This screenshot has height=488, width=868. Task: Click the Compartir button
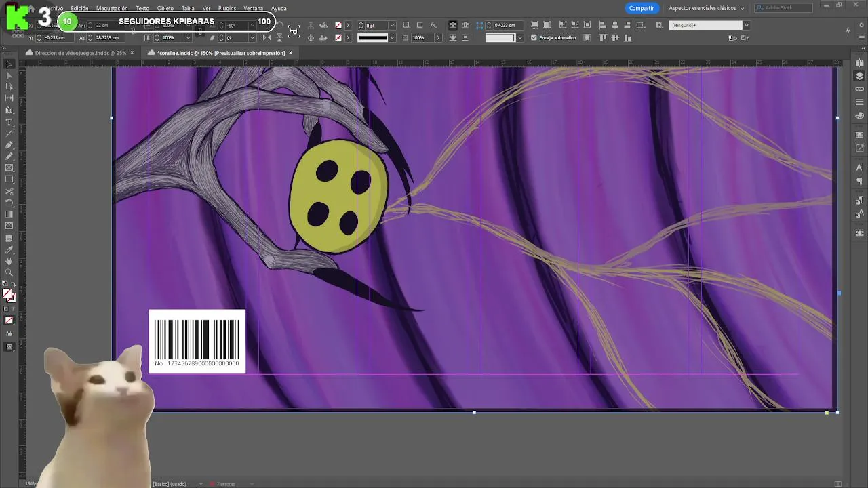click(x=641, y=8)
